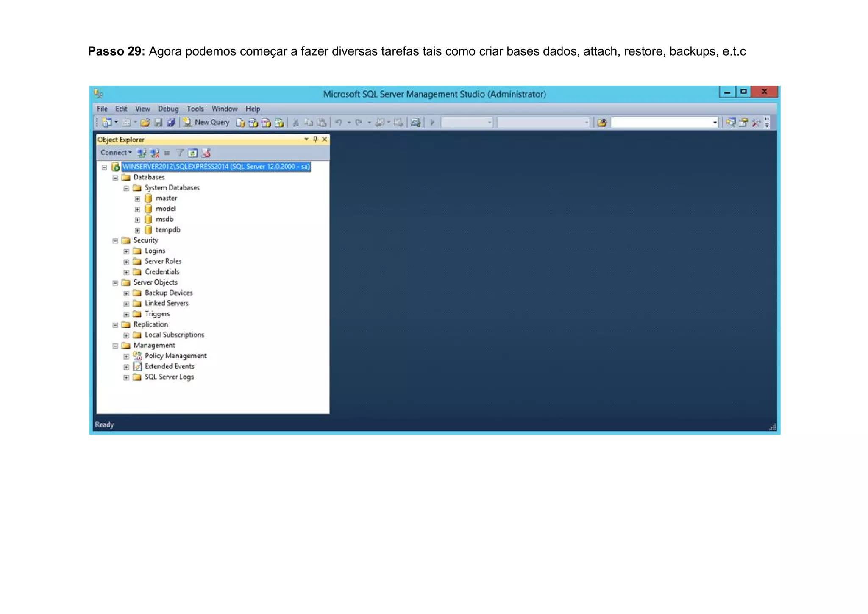
Task: Click the Redo arrow icon
Action: [359, 123]
